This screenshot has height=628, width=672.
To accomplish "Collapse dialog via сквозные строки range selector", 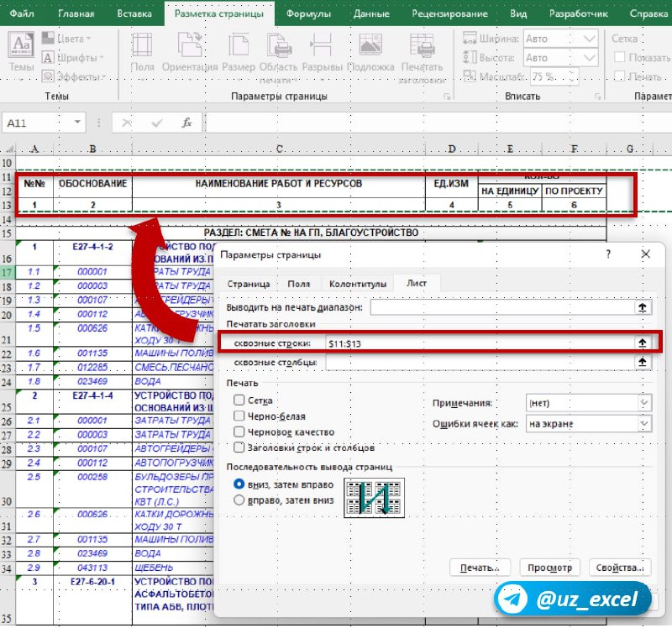I will coord(643,343).
